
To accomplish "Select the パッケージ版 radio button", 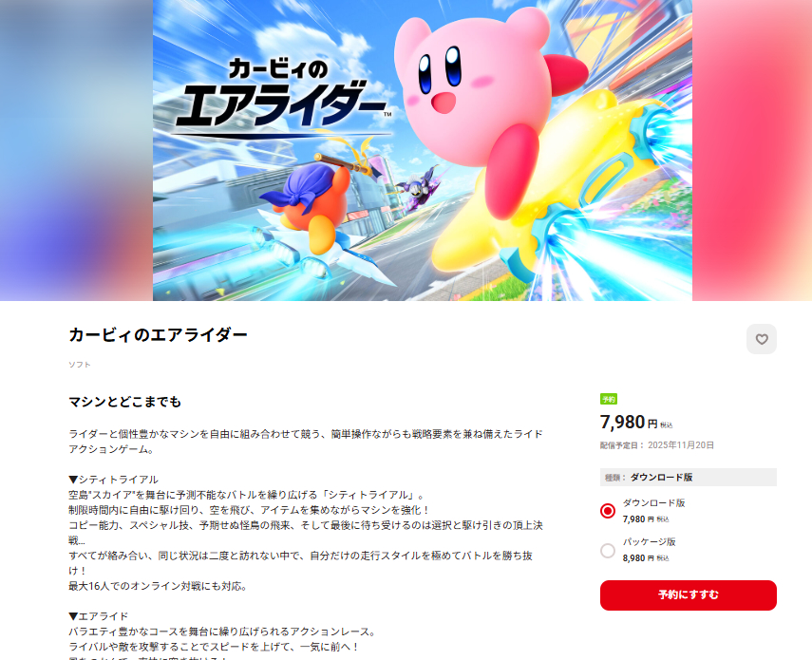I will pos(608,550).
